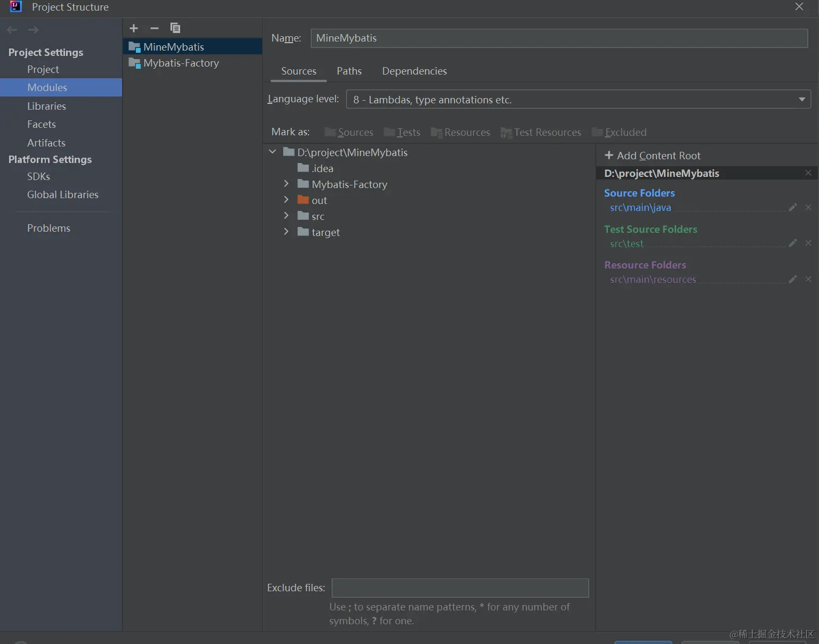This screenshot has width=819, height=644.
Task: Open the Language level dropdown
Action: [578, 100]
